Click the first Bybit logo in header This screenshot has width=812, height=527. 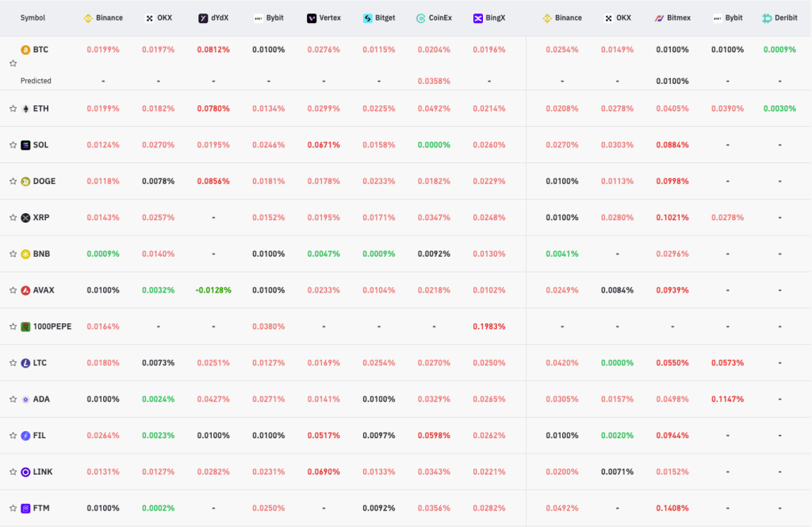[259, 18]
